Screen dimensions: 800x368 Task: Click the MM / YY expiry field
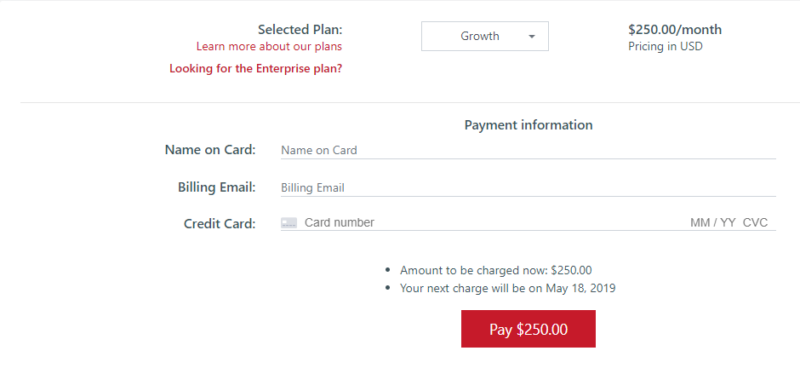pos(713,223)
